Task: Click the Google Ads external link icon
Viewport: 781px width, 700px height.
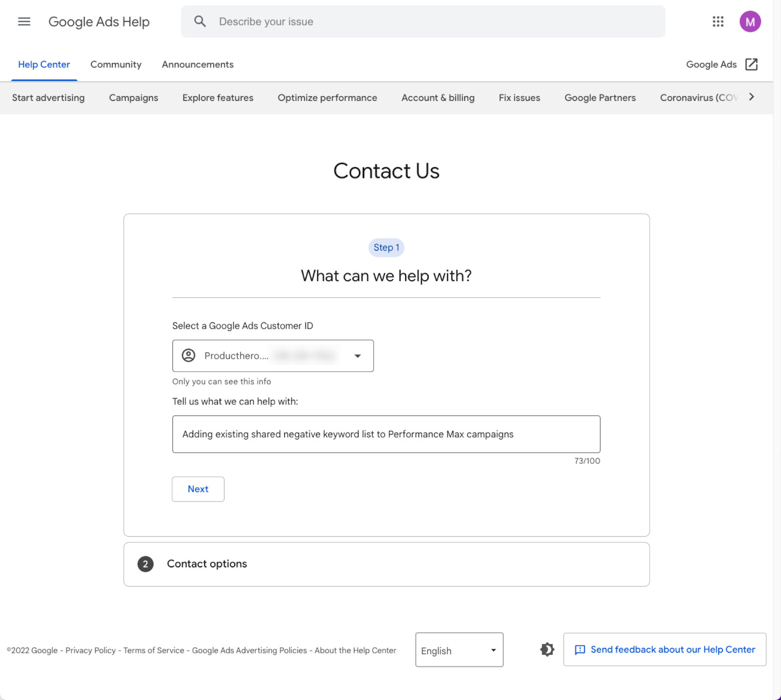Action: [x=751, y=64]
